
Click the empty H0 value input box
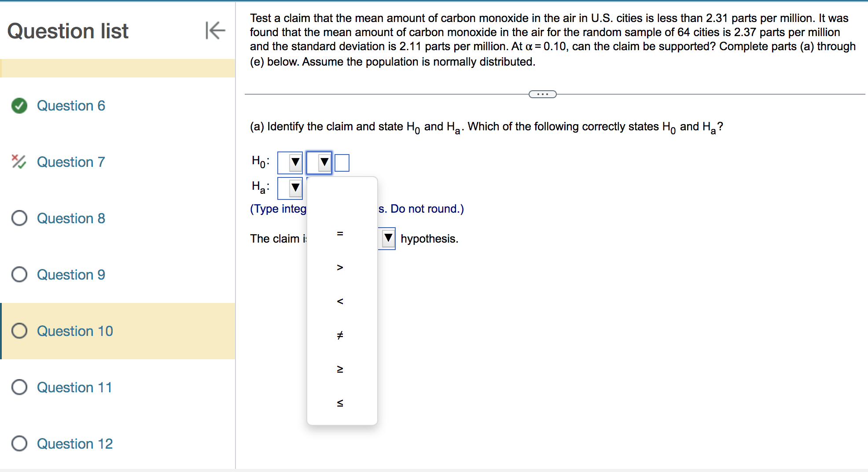pos(342,162)
